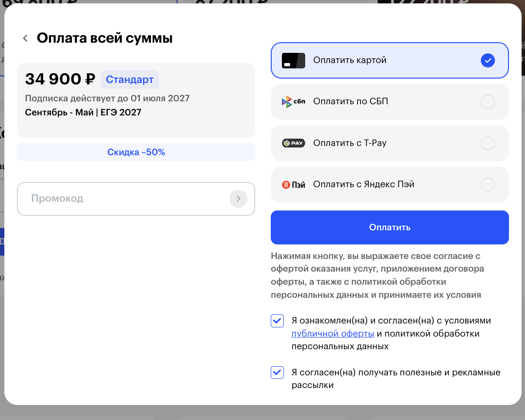Click the Оплатить картой label
Screen dimensions: 525x420
click(x=350, y=60)
